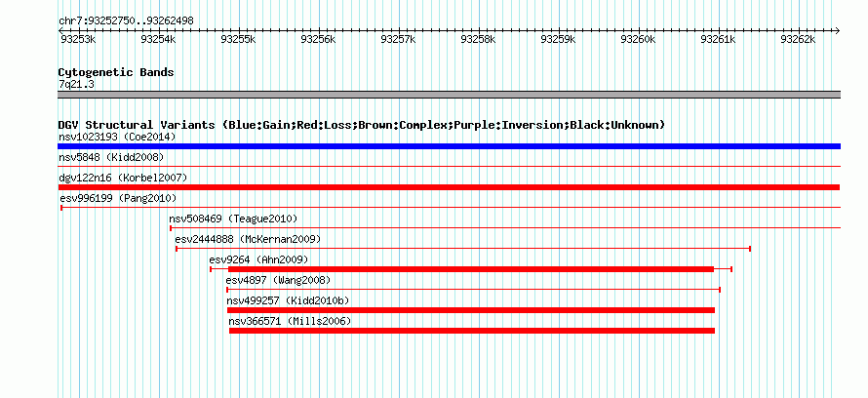Click the 93260k ruler tick label
This screenshot has height=398, width=868.
click(638, 39)
